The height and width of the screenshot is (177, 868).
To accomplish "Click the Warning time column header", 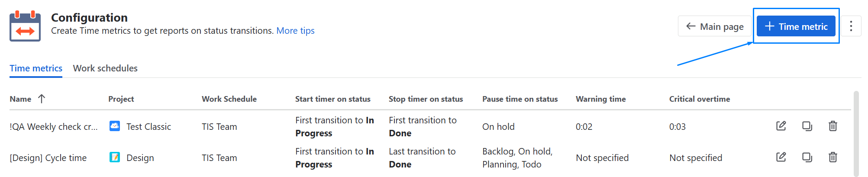I will coord(600,99).
